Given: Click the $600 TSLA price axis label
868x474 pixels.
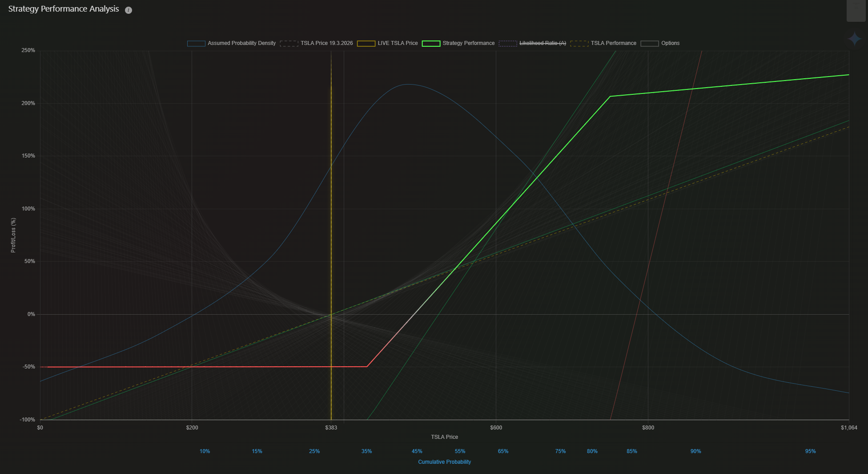Looking at the screenshot, I should (x=496, y=428).
